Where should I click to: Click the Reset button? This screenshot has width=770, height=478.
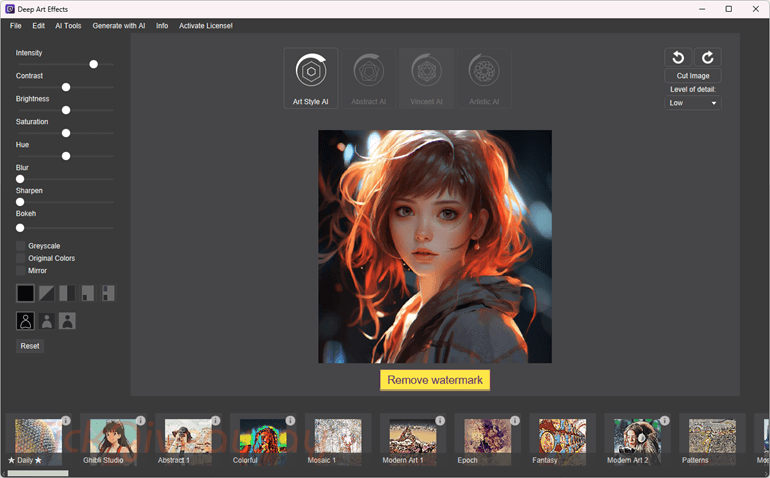[30, 346]
